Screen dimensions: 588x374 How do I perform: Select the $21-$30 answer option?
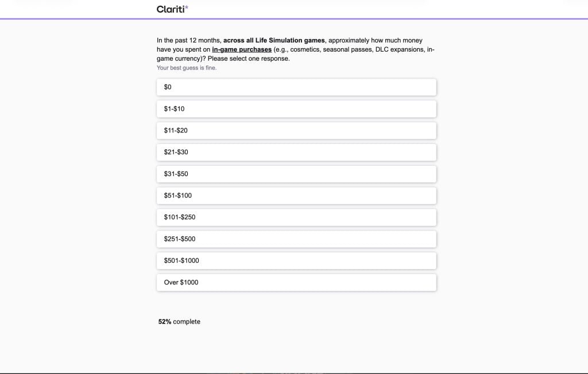coord(296,152)
